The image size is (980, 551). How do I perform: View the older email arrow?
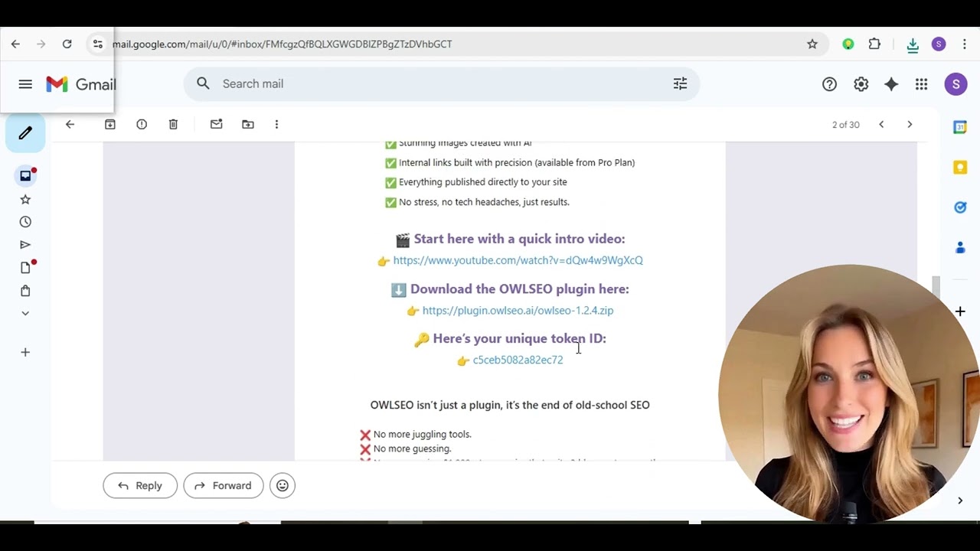(910, 124)
